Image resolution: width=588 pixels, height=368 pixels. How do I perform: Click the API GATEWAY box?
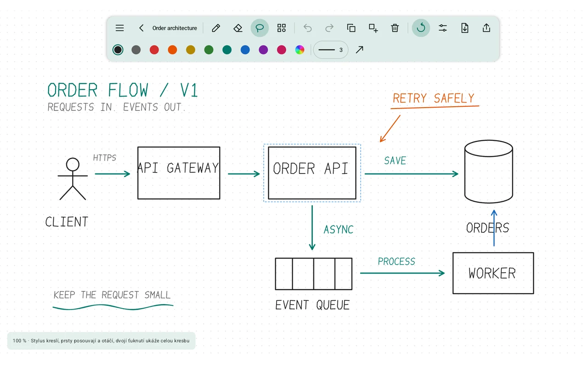[x=179, y=172]
